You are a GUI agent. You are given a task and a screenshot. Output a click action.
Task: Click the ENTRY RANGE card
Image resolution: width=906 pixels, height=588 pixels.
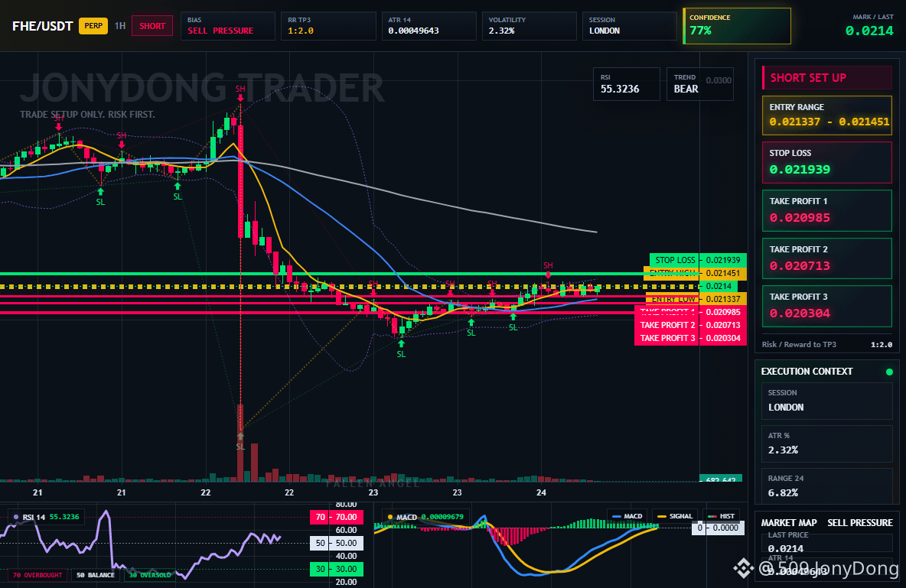click(x=827, y=115)
